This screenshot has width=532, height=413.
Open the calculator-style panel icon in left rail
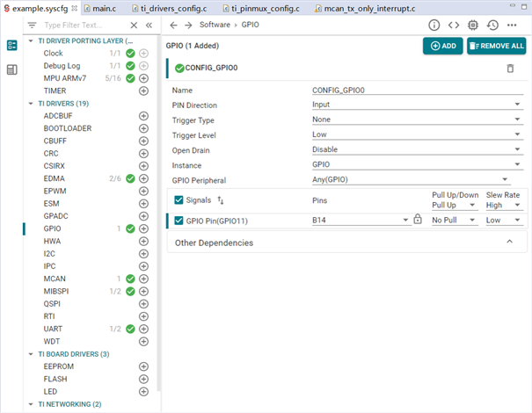click(12, 69)
